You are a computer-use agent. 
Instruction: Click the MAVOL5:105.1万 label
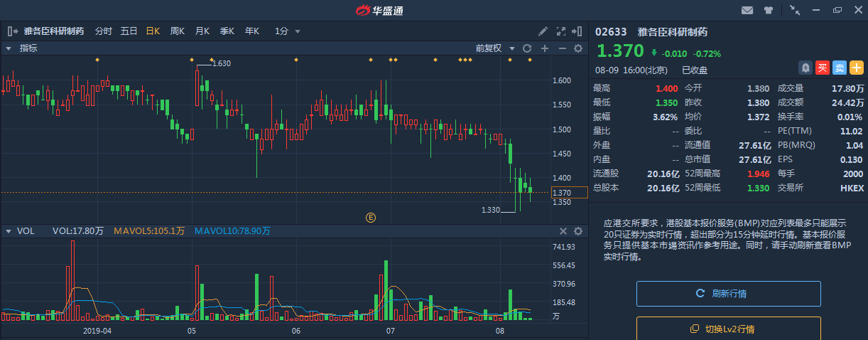click(151, 231)
